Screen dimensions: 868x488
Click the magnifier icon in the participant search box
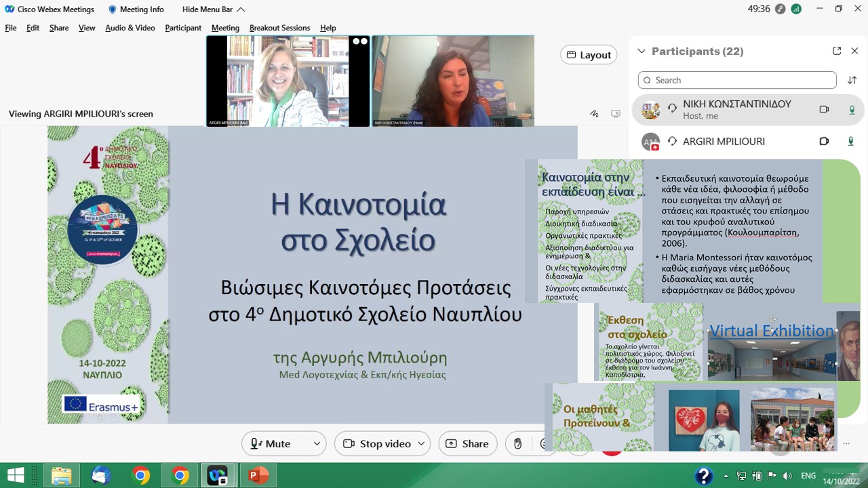[647, 80]
